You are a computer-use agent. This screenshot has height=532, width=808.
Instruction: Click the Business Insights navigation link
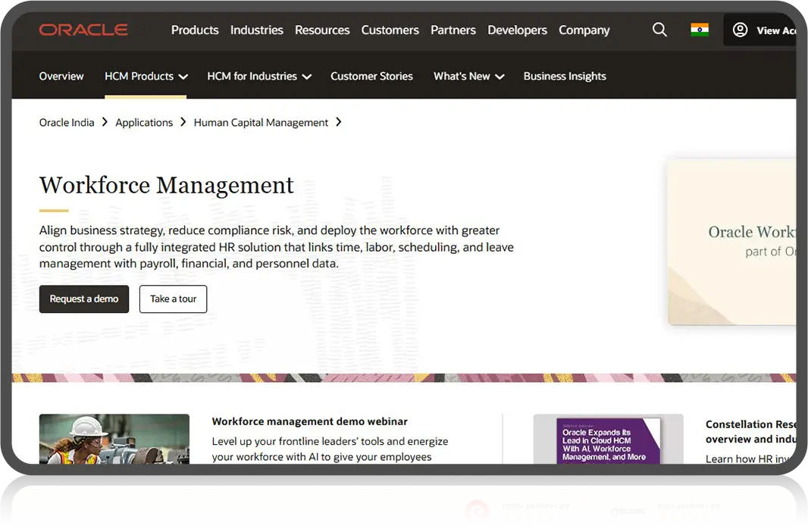click(565, 76)
